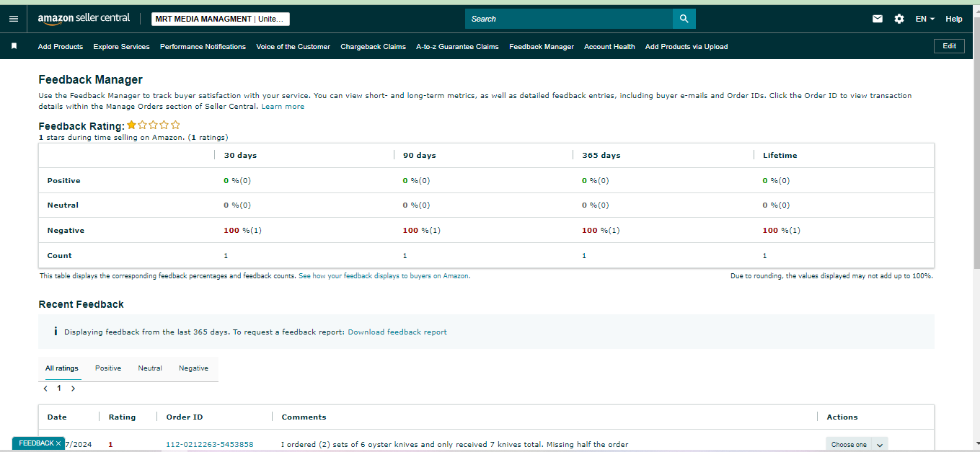Click the 30 days negative 100 %(1) value
The width and height of the screenshot is (980, 452).
(242, 231)
